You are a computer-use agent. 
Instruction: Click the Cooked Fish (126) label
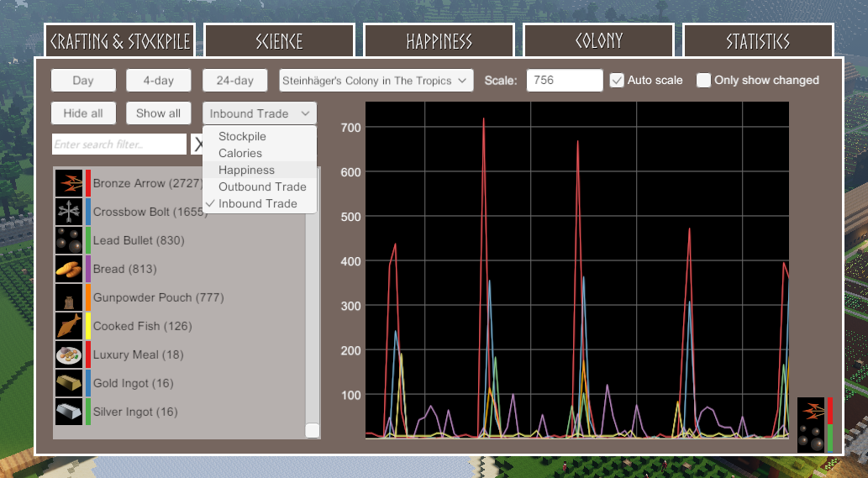tap(142, 326)
